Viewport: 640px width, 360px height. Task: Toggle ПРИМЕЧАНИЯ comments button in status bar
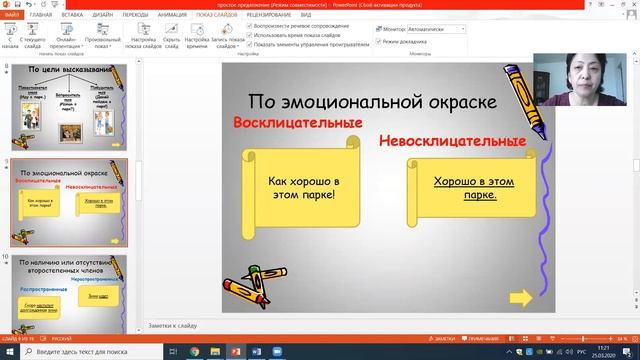pos(480,339)
